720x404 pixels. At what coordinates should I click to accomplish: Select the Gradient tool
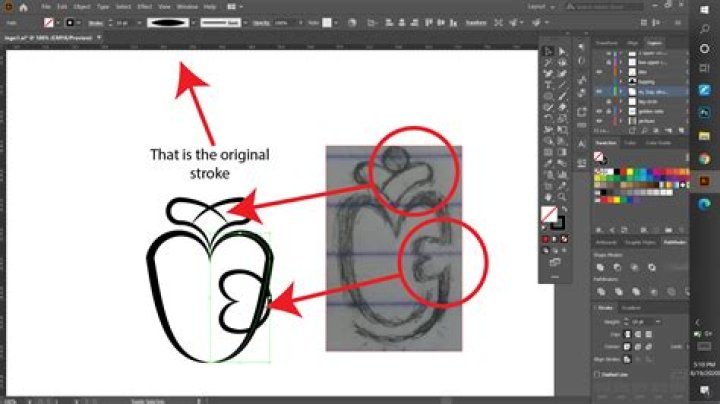click(x=562, y=152)
